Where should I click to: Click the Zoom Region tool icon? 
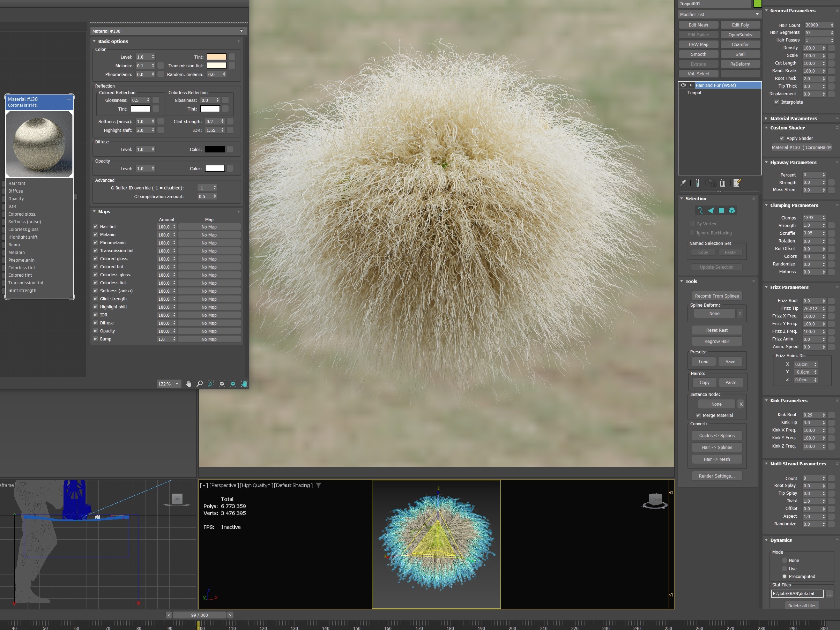[x=211, y=384]
